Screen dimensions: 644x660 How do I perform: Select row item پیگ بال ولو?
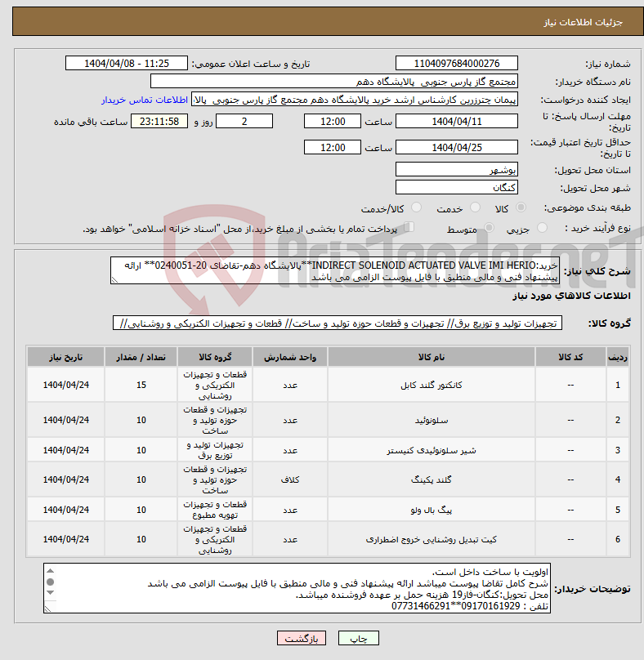[x=432, y=510]
